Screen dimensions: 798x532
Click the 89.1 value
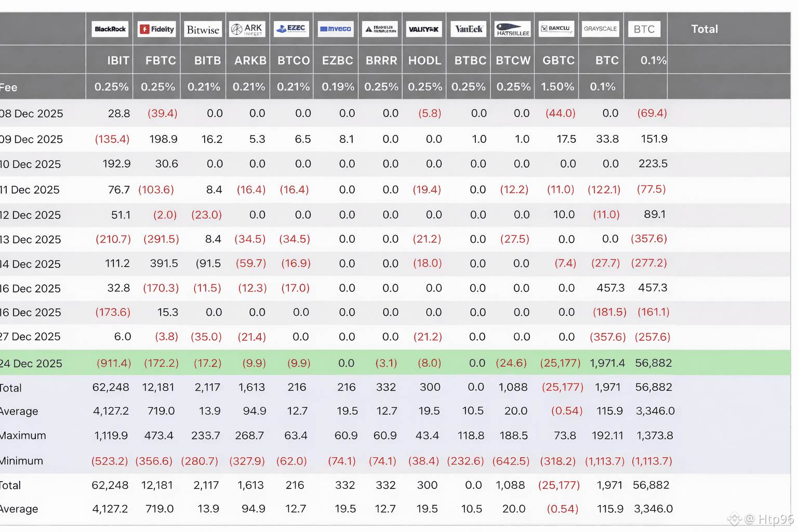coord(655,215)
